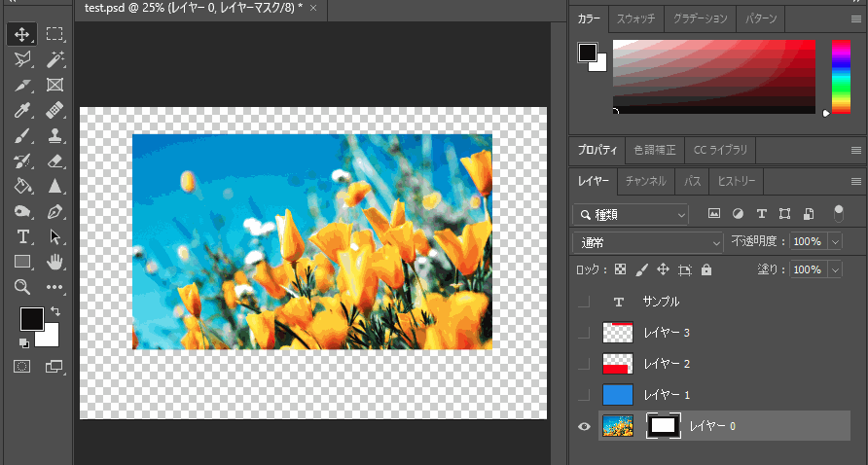Toggle the layer filtering switch
Screen dimensions: 868x465
coord(838,214)
